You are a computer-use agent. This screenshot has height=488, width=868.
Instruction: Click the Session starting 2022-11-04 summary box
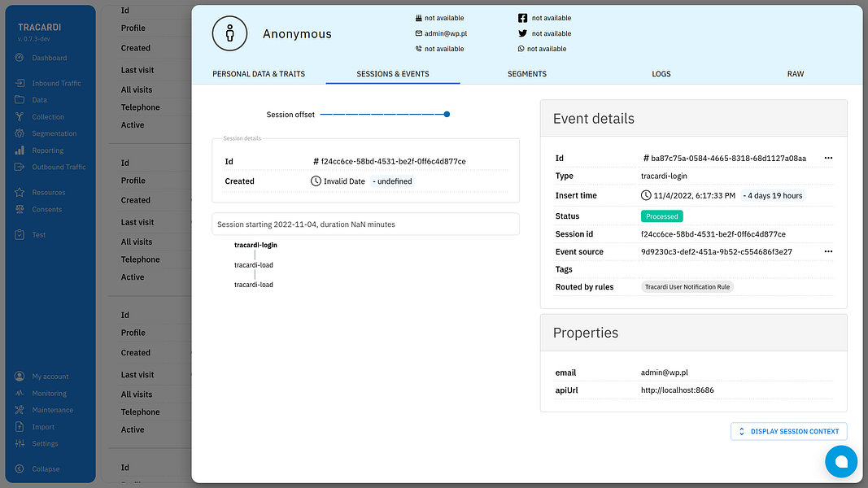(365, 224)
